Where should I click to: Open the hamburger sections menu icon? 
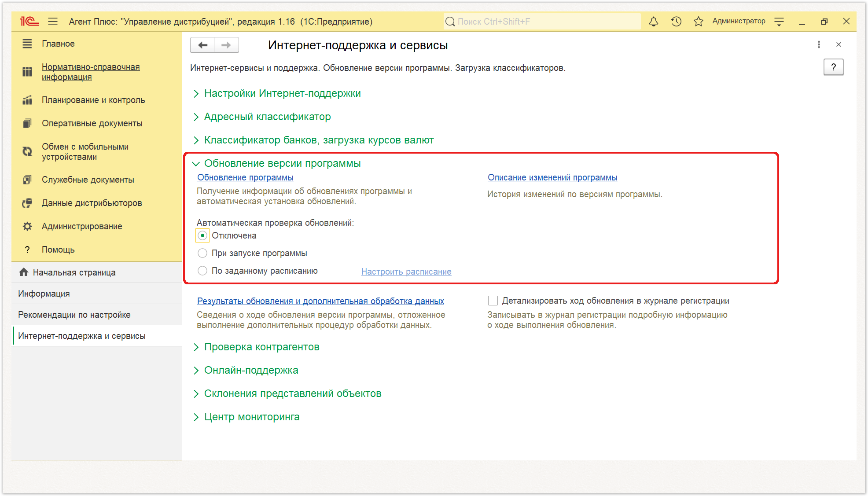click(53, 22)
